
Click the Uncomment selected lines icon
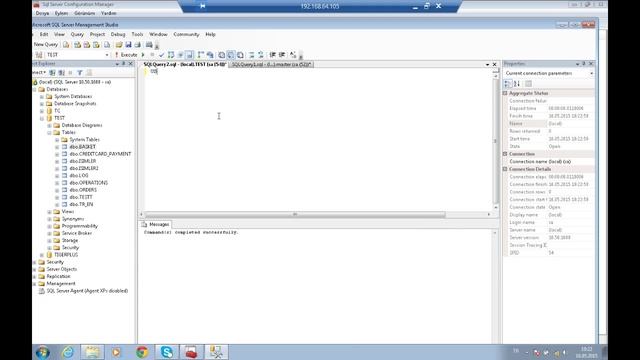coord(261,55)
